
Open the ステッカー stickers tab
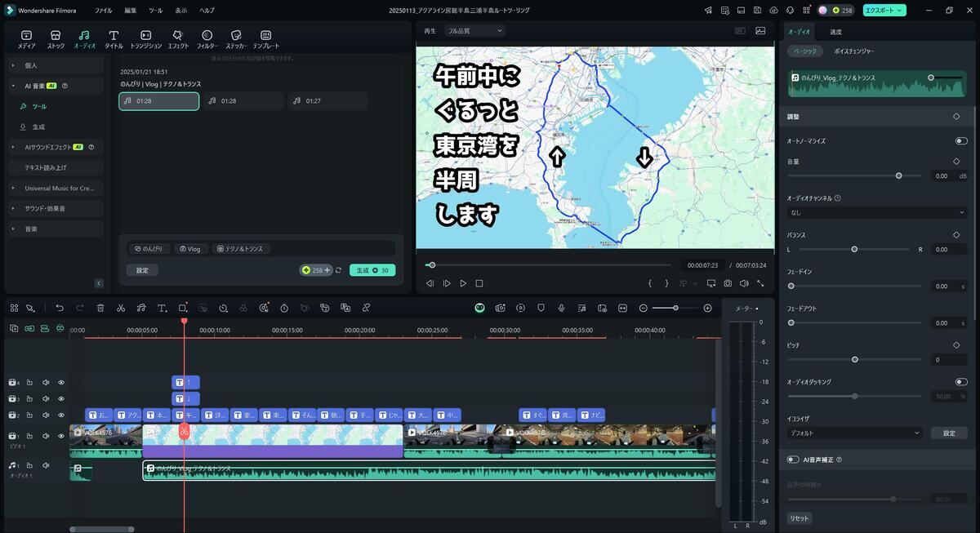[x=235, y=39]
